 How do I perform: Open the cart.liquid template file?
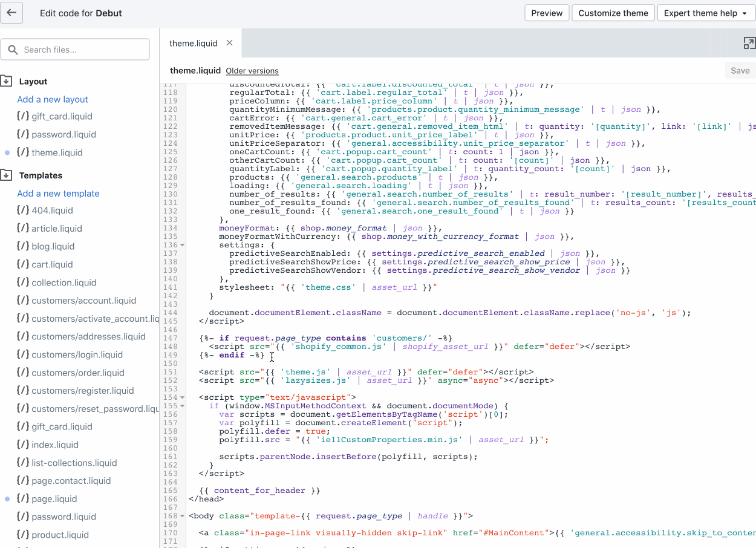click(x=52, y=264)
